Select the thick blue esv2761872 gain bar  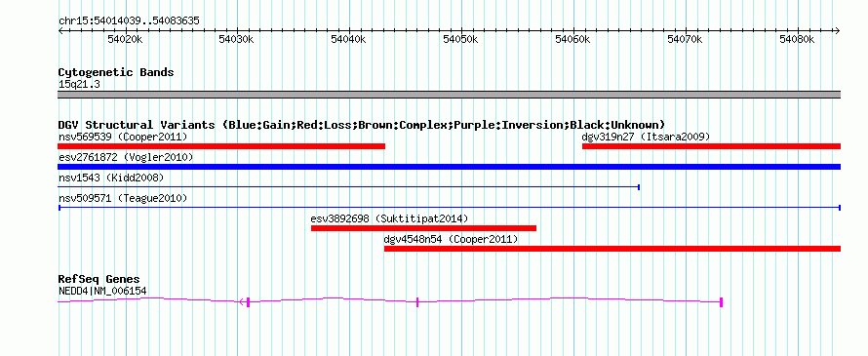(449, 167)
